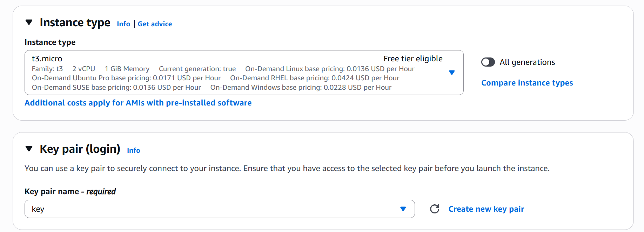
Task: Click Additional costs apply for AMIs link
Action: coord(137,103)
